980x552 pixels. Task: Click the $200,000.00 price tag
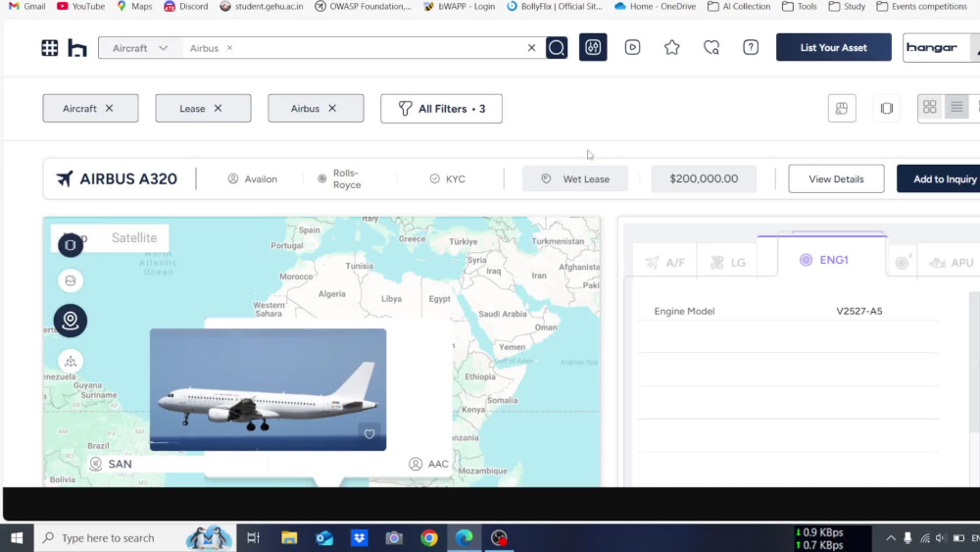click(x=704, y=178)
